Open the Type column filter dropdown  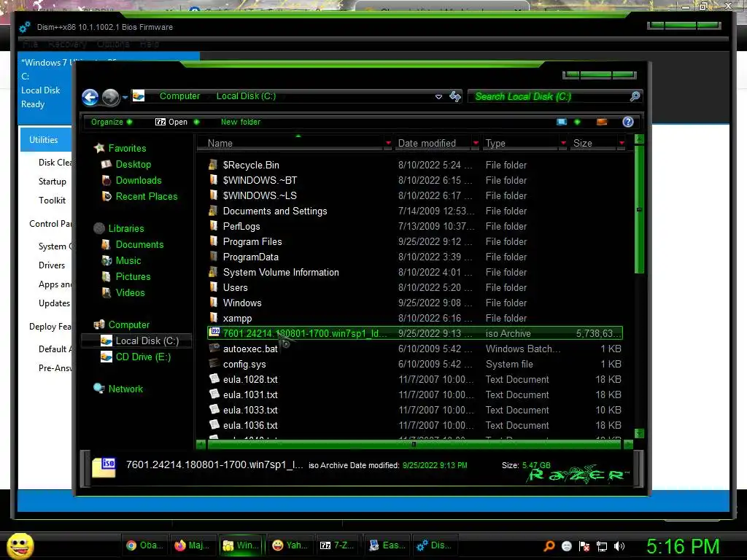[x=563, y=144]
